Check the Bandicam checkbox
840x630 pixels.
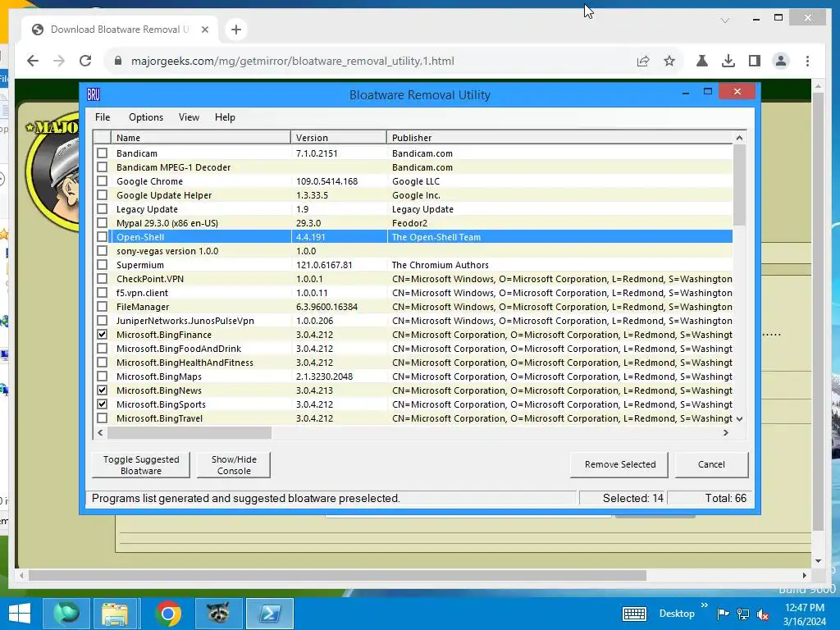(x=102, y=153)
